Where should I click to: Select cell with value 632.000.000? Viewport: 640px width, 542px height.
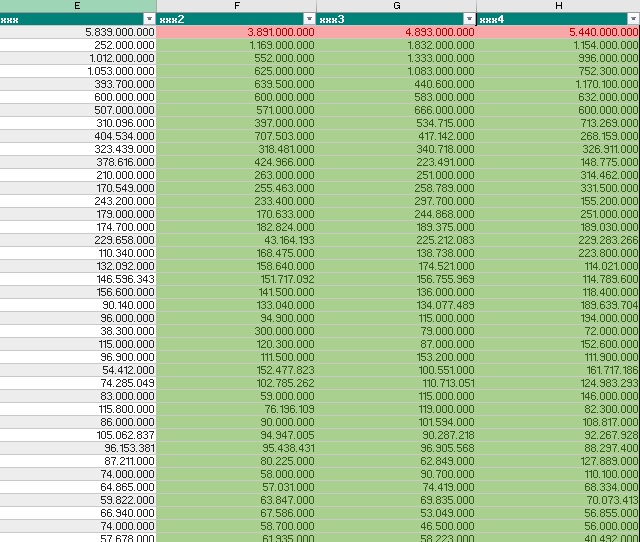[x=558, y=98]
